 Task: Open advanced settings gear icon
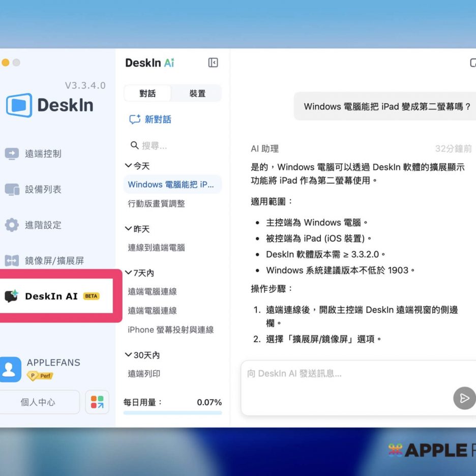pyautogui.click(x=12, y=225)
